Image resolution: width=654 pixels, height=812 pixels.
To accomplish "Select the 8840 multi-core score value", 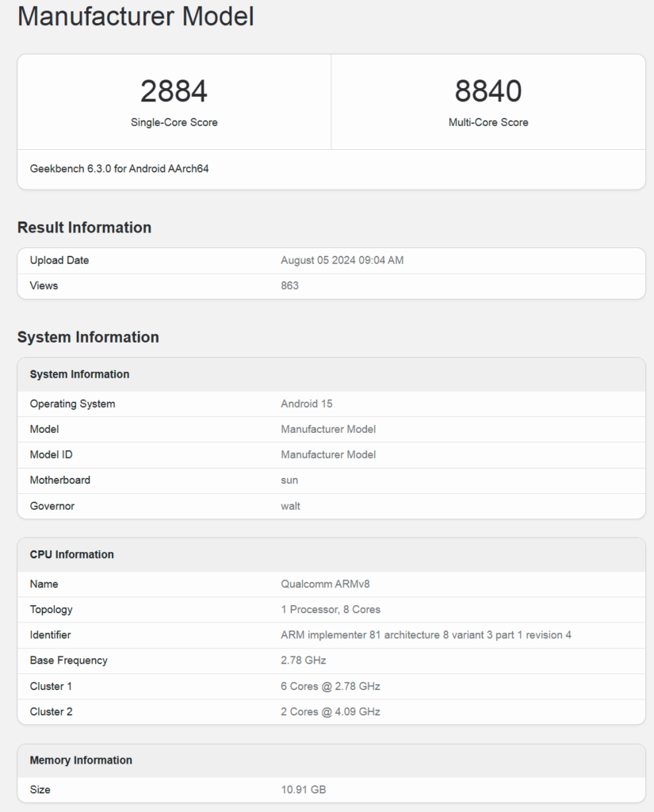I will tap(488, 91).
